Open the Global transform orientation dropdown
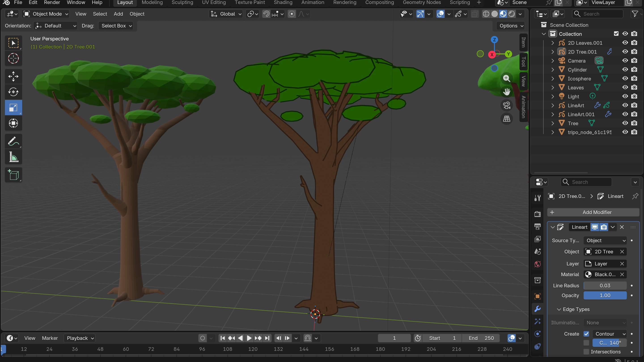The height and width of the screenshot is (362, 644). click(226, 14)
